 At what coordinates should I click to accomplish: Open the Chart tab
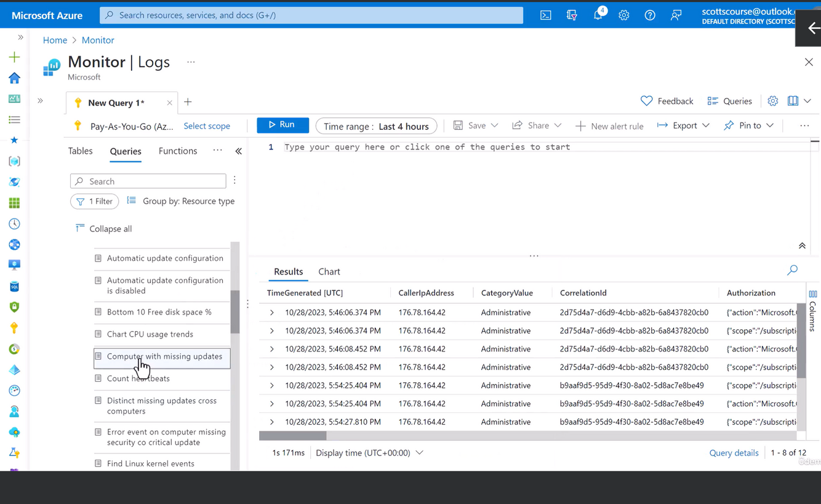(329, 271)
